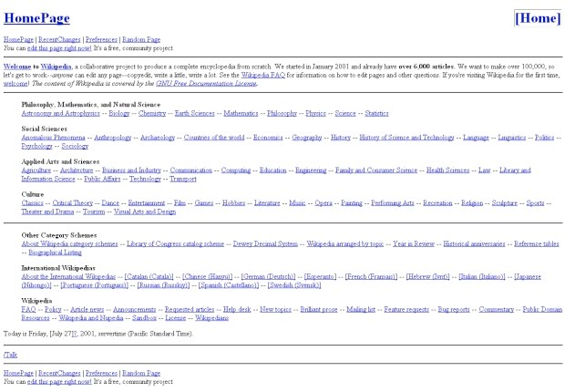The height and width of the screenshot is (392, 565).
Task: Open the Transport link
Action: click(x=183, y=180)
